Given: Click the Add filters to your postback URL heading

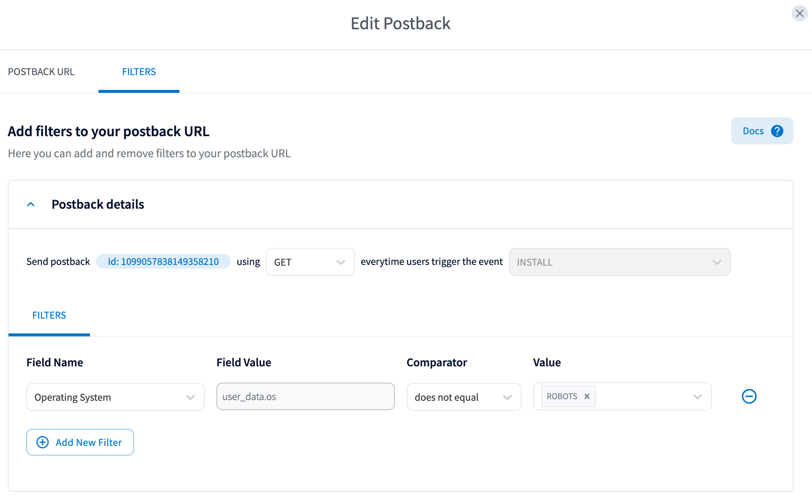Looking at the screenshot, I should 108,131.
